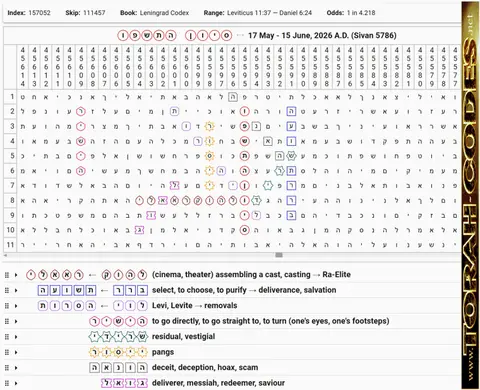Viewport: 480px width, 390px height.
Task: Click the horizontal scrollbar thumb under the grid
Action: coord(279,255)
